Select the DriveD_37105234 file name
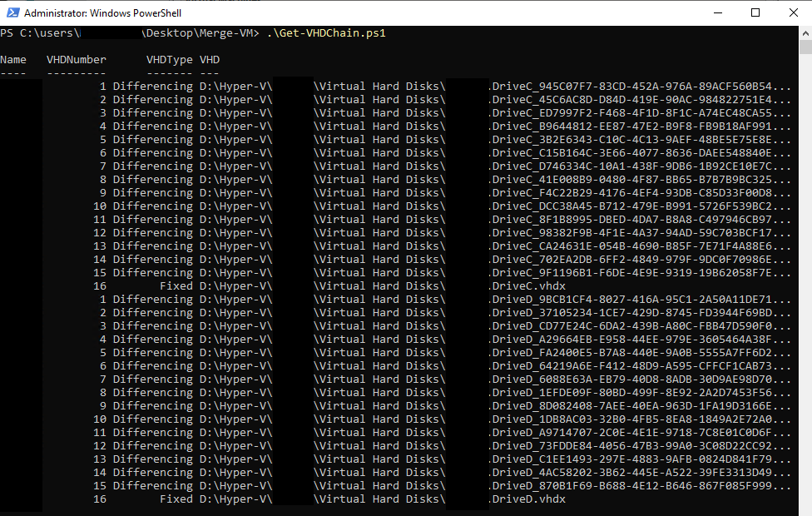 (640, 313)
